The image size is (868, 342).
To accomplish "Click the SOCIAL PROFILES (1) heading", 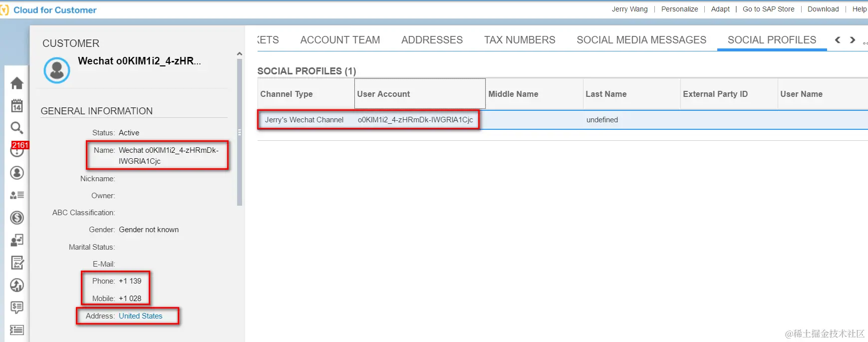I will pyautogui.click(x=306, y=71).
